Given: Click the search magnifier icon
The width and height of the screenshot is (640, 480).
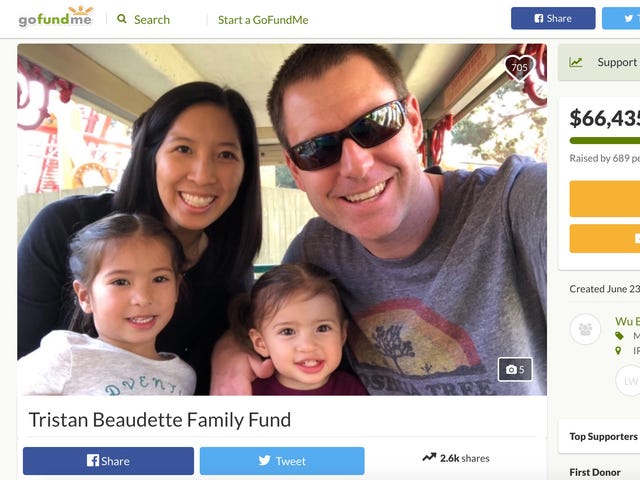Looking at the screenshot, I should tap(122, 19).
